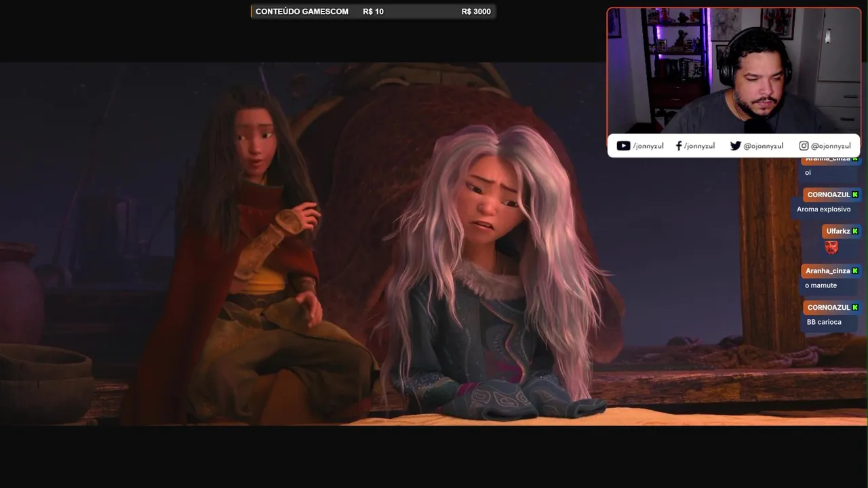Click the green badge next to Ulfarkz
868x488 pixels.
pyautogui.click(x=855, y=231)
